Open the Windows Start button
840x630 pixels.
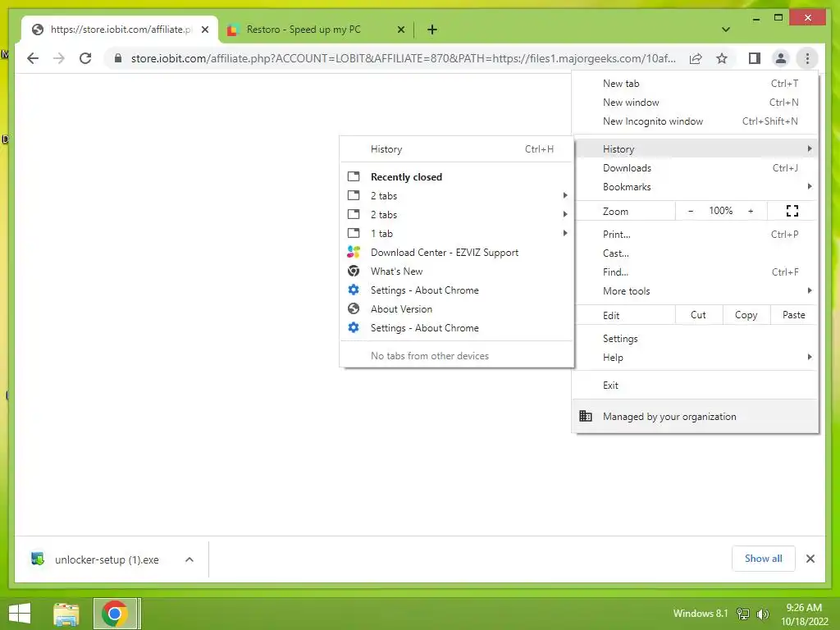tap(20, 614)
